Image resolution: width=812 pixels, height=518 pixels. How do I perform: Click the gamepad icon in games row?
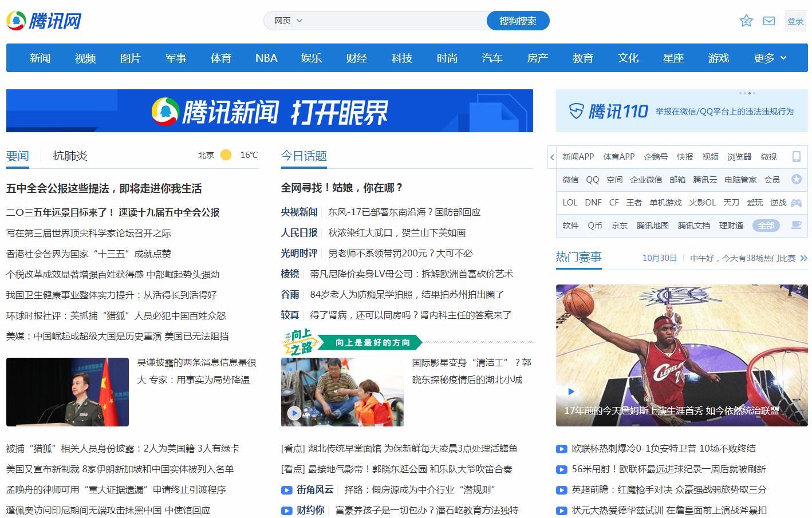click(x=796, y=203)
